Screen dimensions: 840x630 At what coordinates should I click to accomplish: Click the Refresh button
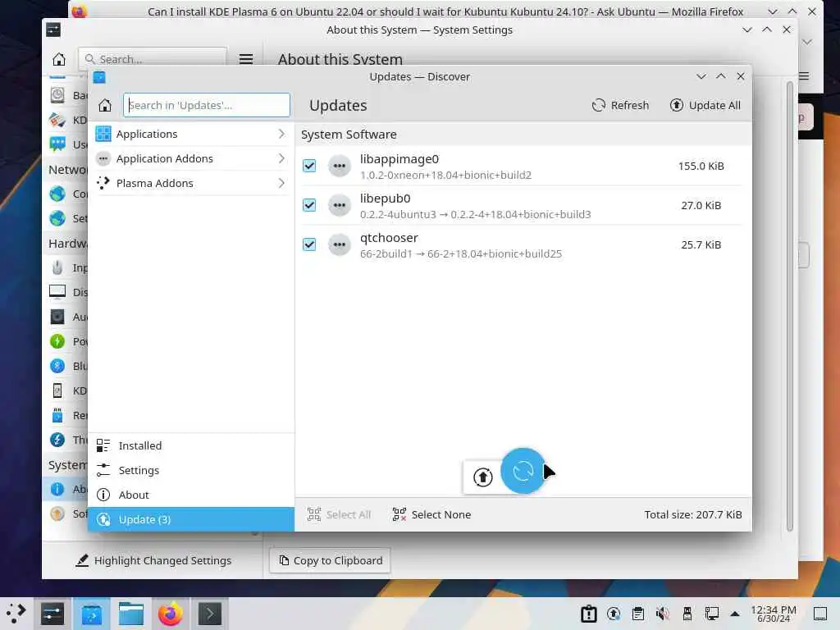(x=620, y=106)
